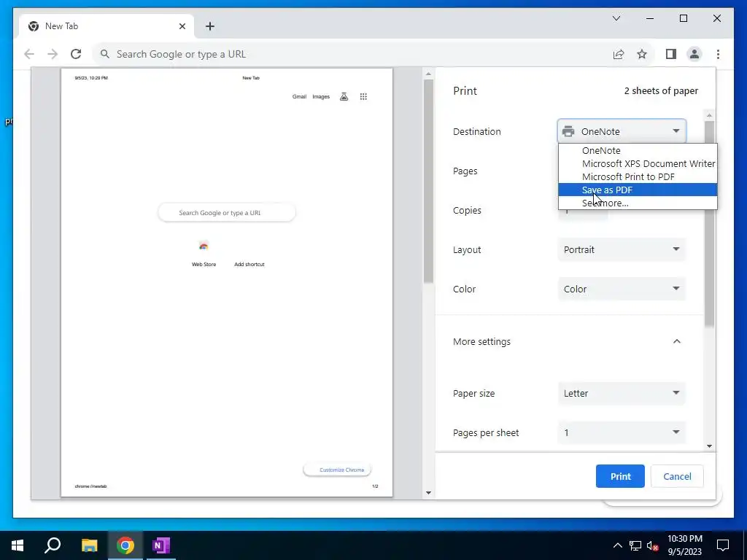This screenshot has width=747, height=560.
Task: Open the taskbar clock and date
Action: pyautogui.click(x=684, y=545)
